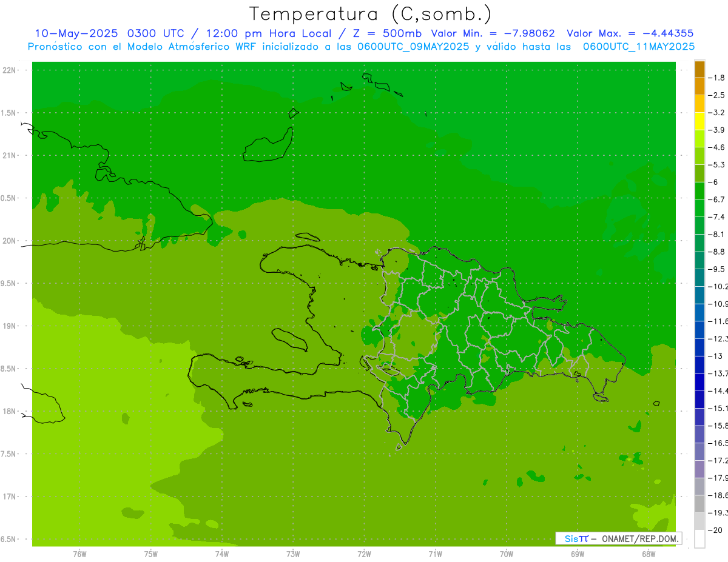Image resolution: width=728 pixels, height=562 pixels.
Task: Click the 76W longitude label
Action: (x=79, y=554)
